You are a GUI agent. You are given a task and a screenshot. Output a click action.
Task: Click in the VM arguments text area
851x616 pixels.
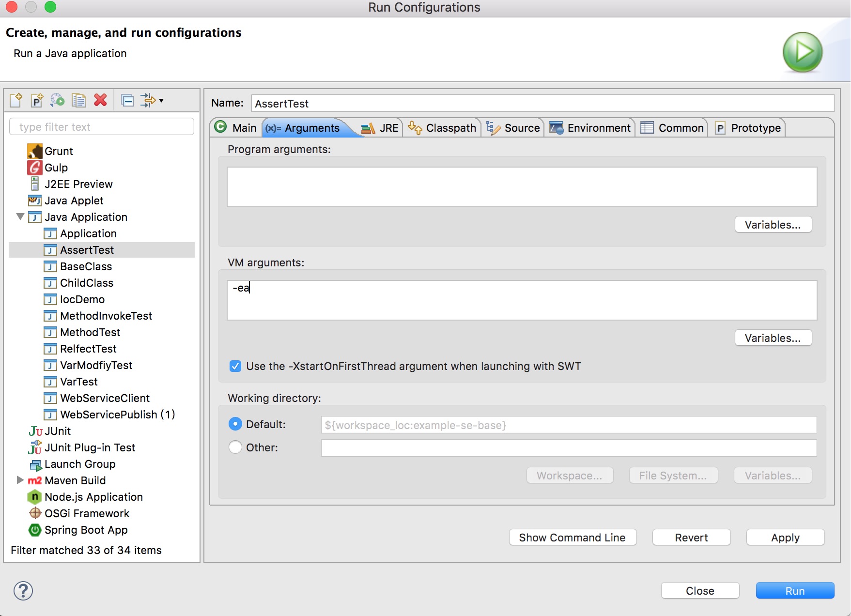[x=522, y=300]
